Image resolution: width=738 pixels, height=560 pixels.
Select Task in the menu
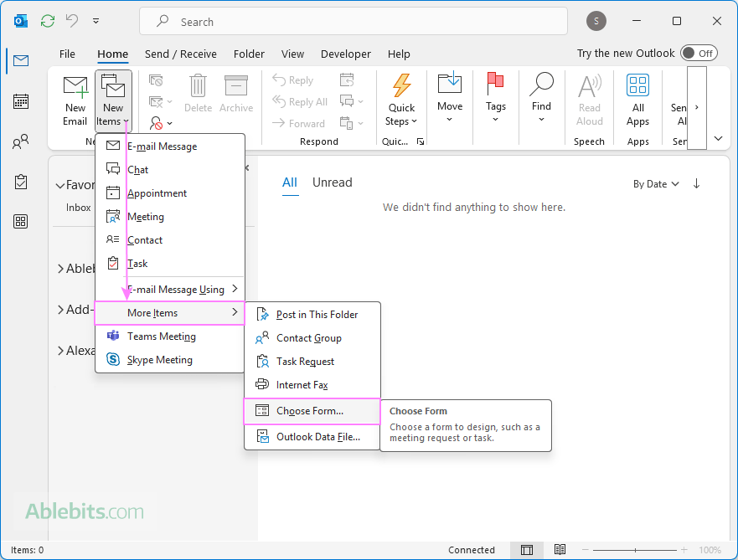[x=170, y=264]
